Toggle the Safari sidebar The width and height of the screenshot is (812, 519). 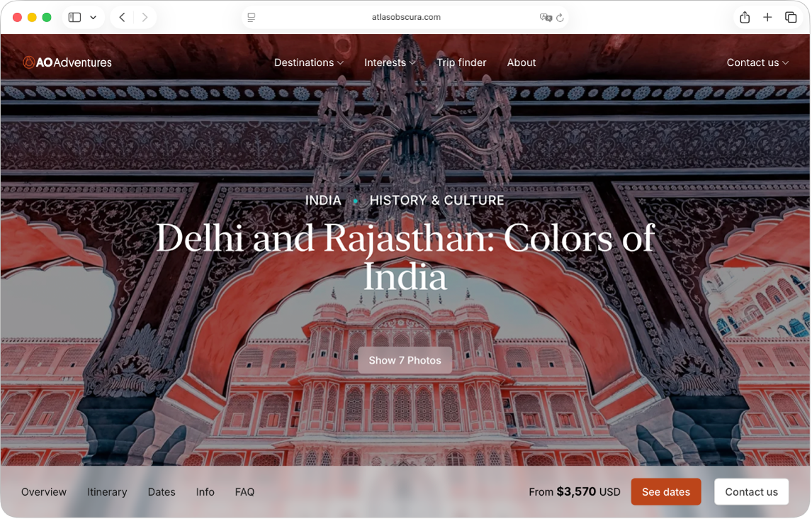click(x=74, y=17)
